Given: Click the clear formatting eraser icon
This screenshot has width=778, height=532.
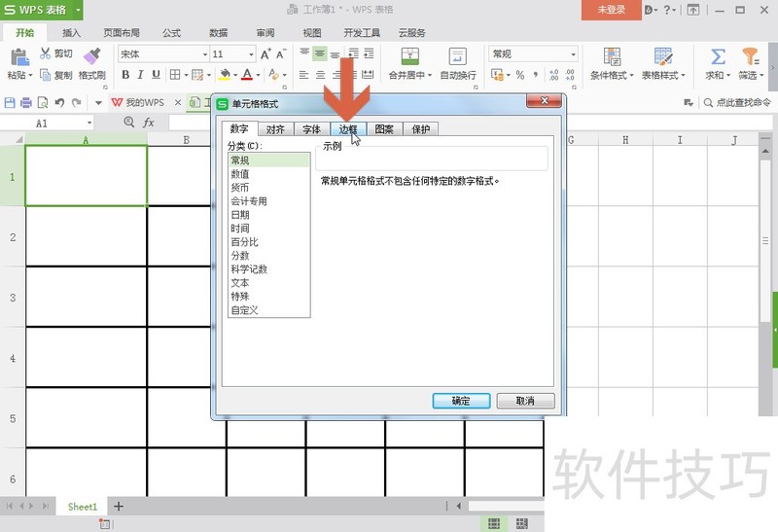Looking at the screenshot, I should pos(273,75).
